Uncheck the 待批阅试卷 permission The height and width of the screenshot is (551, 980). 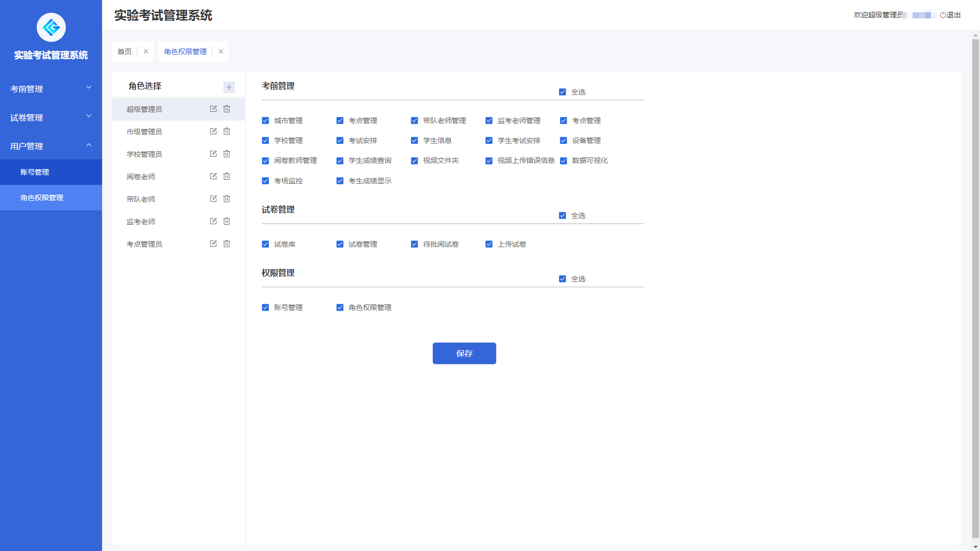pyautogui.click(x=414, y=244)
